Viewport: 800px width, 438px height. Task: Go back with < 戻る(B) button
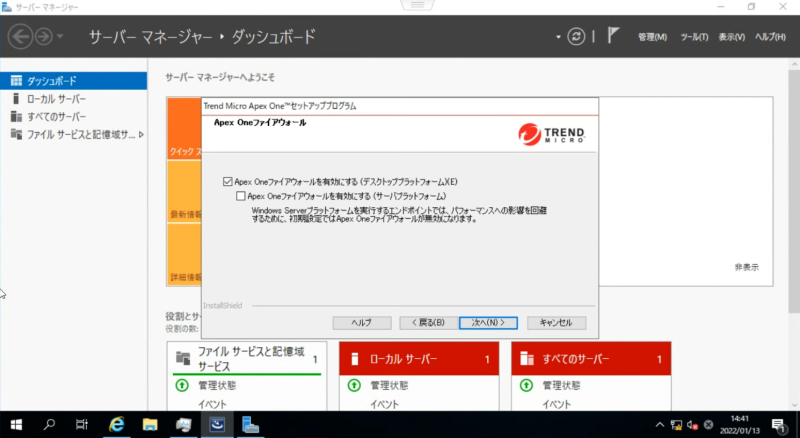(x=428, y=323)
